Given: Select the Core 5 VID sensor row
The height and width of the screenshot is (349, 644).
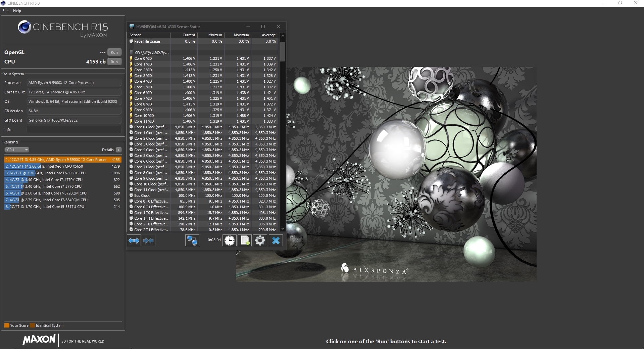Looking at the screenshot, I should (x=203, y=87).
